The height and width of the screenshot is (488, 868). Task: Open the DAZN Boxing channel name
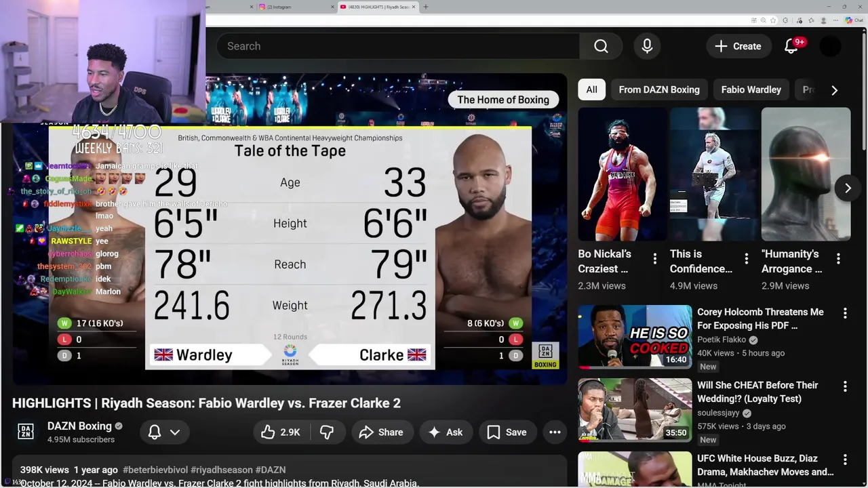tap(79, 426)
